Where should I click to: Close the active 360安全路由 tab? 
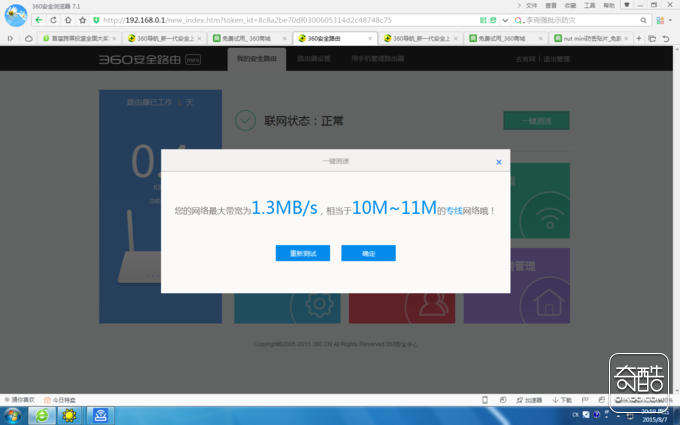click(370, 39)
